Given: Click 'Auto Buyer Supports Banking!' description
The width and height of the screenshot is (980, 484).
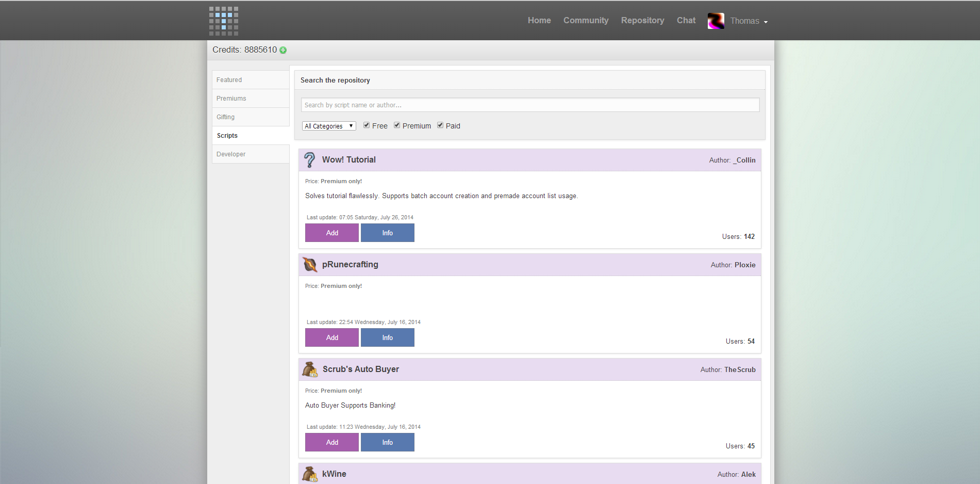Looking at the screenshot, I should point(351,406).
